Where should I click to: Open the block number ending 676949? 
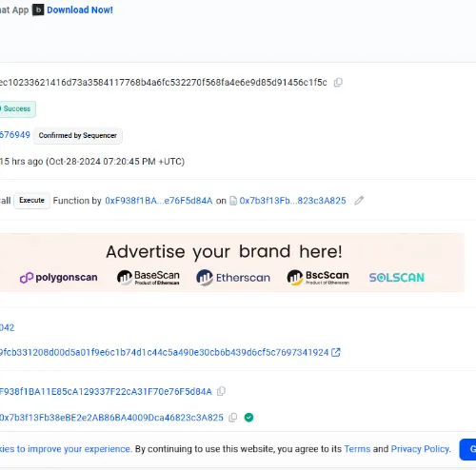(x=15, y=135)
